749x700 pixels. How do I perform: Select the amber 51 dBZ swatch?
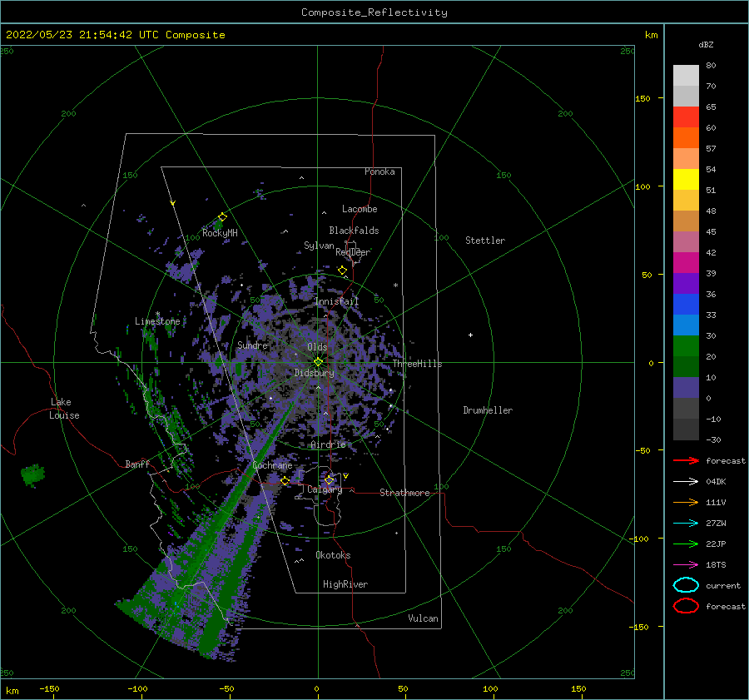tap(686, 201)
